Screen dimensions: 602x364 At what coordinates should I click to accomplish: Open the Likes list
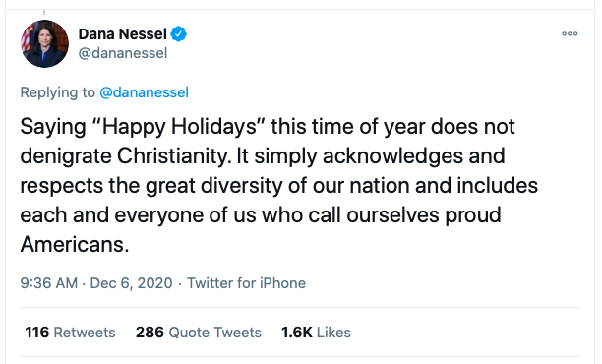[x=316, y=333]
